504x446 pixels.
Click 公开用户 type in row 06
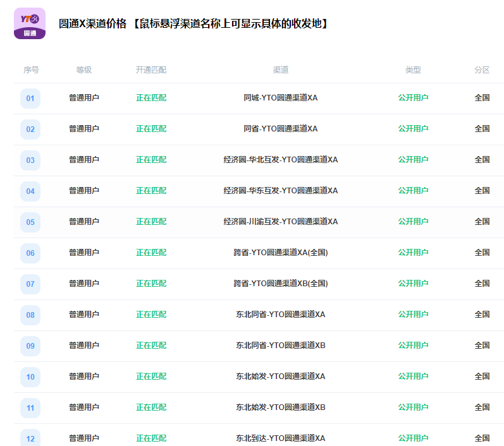(413, 253)
